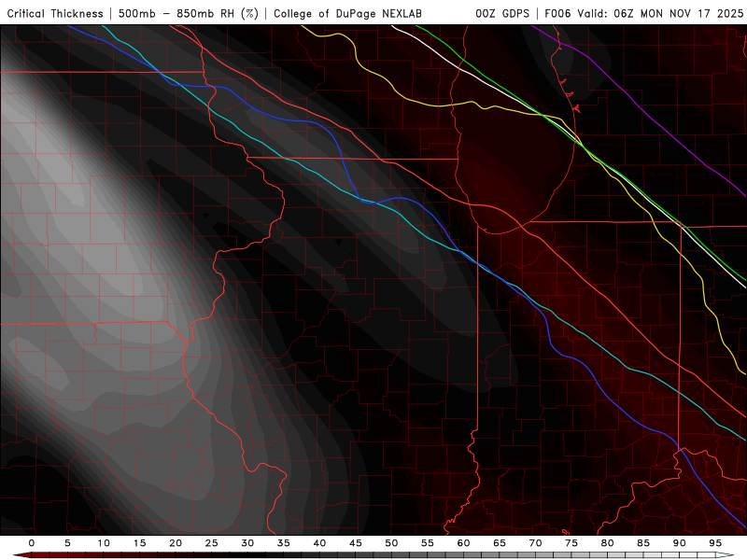Viewport: 747px width, 560px height.
Task: Click the colorbar label "60"
Action: tap(463, 543)
